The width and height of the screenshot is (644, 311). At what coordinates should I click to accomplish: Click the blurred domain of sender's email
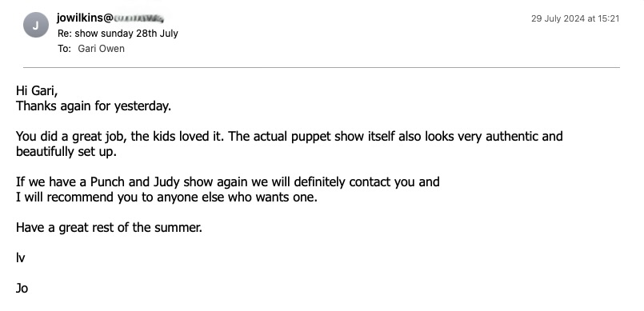pyautogui.click(x=139, y=18)
